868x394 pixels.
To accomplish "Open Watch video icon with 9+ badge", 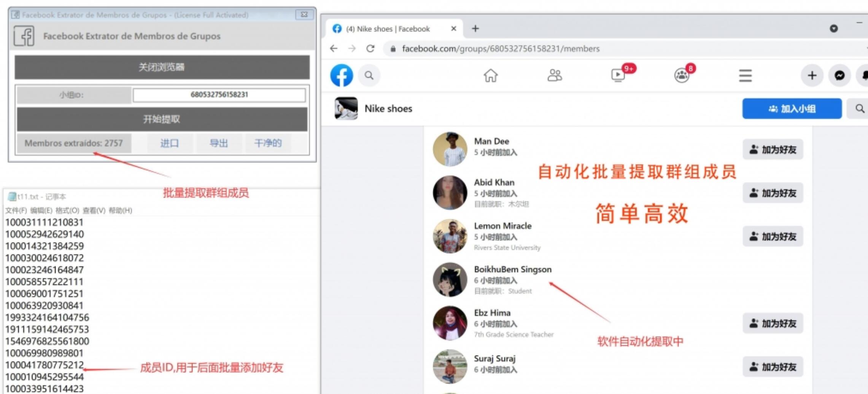I will click(x=618, y=75).
